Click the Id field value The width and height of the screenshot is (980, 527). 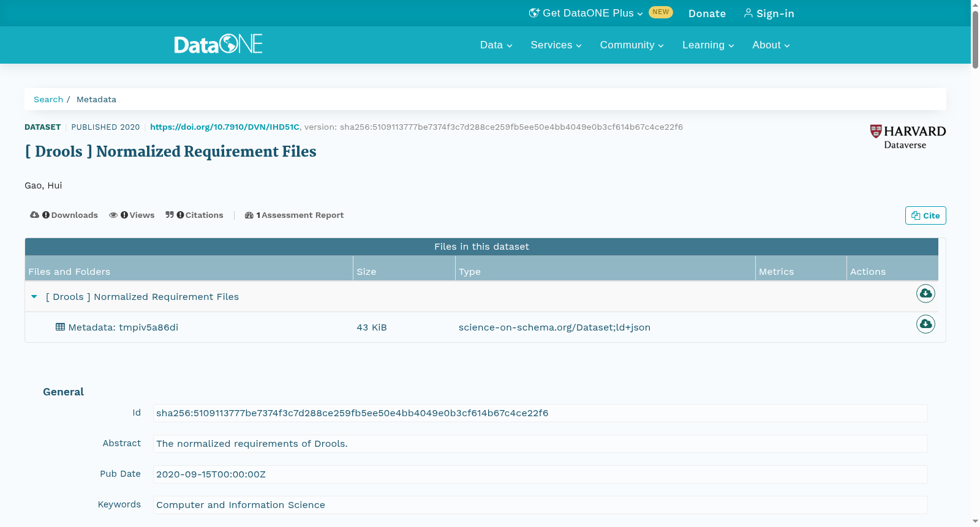click(x=540, y=413)
